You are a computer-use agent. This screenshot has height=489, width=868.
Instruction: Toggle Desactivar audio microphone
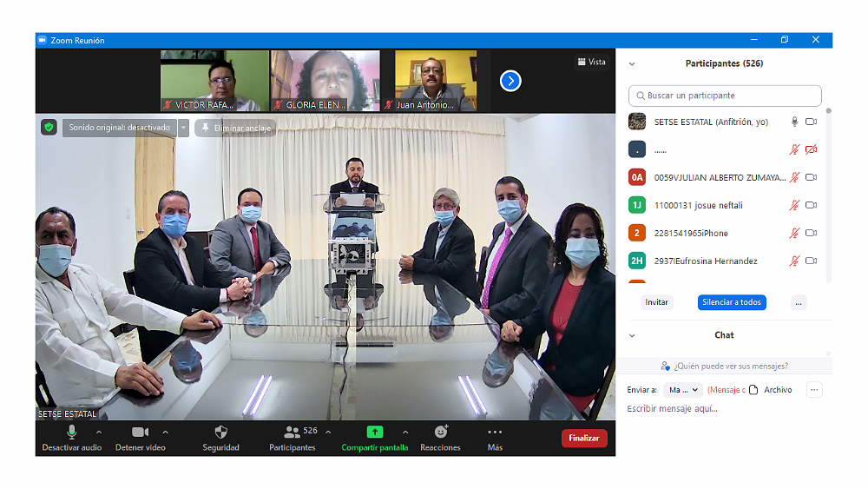pos(71,432)
